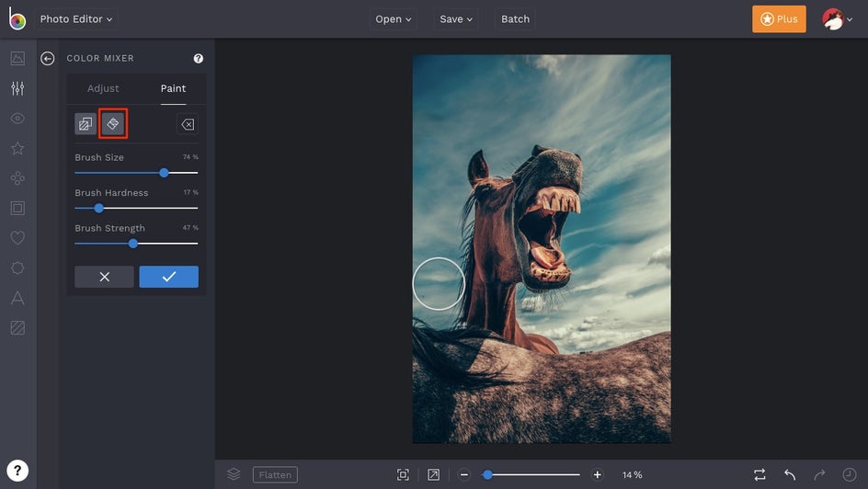Zoom in with the plus icon

tap(598, 474)
